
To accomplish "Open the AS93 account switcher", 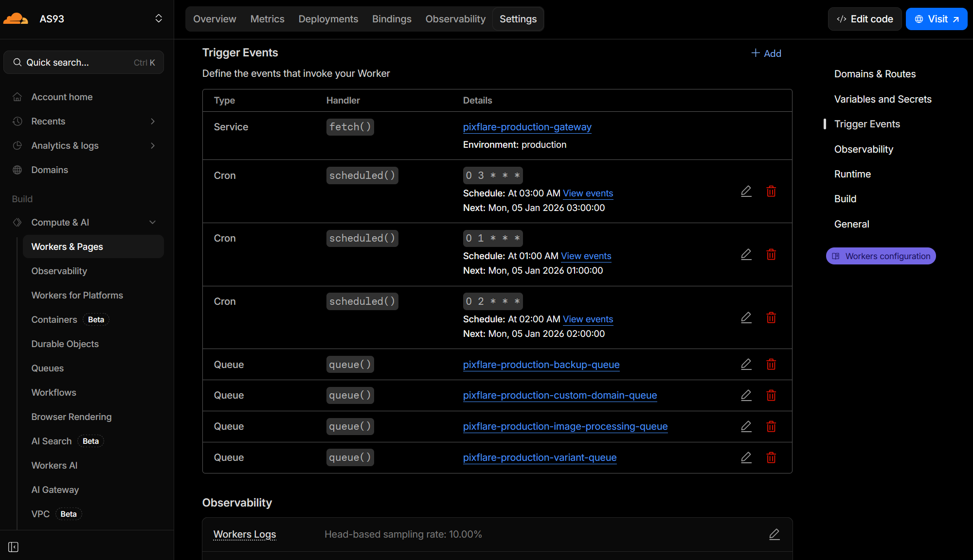I will click(158, 19).
